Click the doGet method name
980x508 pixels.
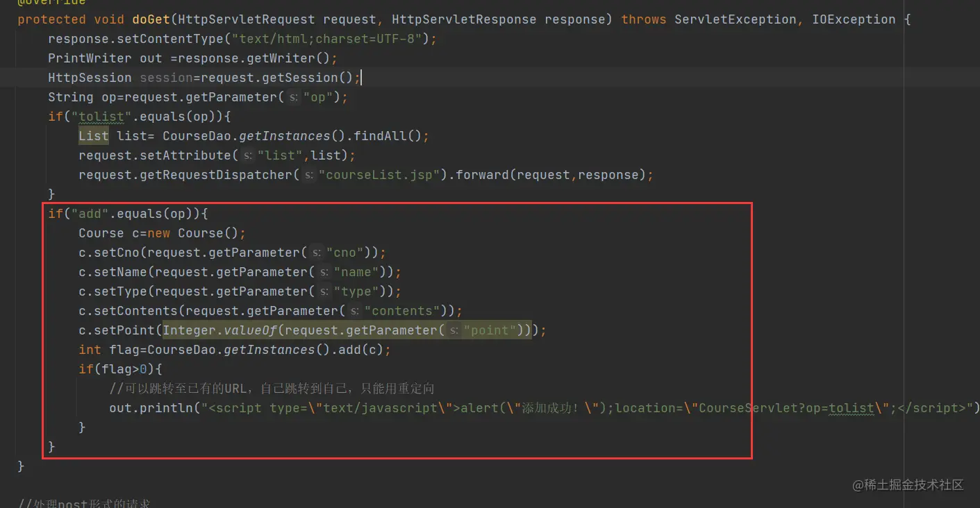pyautogui.click(x=151, y=19)
